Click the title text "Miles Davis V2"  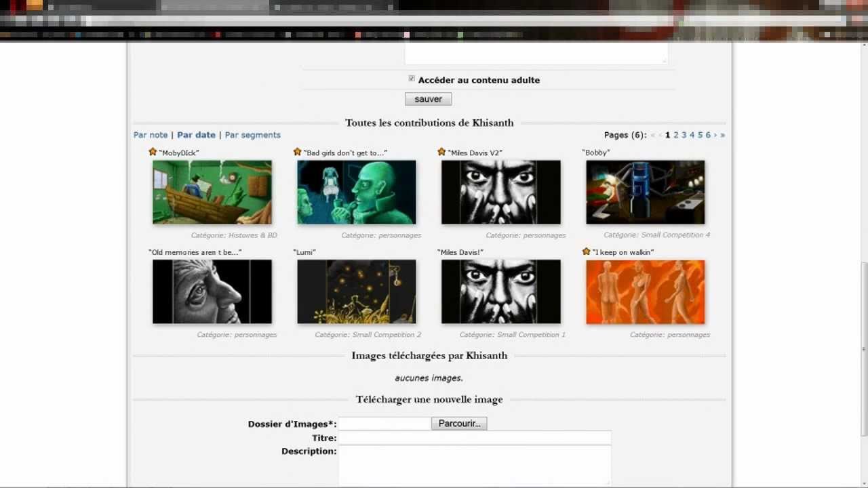475,153
